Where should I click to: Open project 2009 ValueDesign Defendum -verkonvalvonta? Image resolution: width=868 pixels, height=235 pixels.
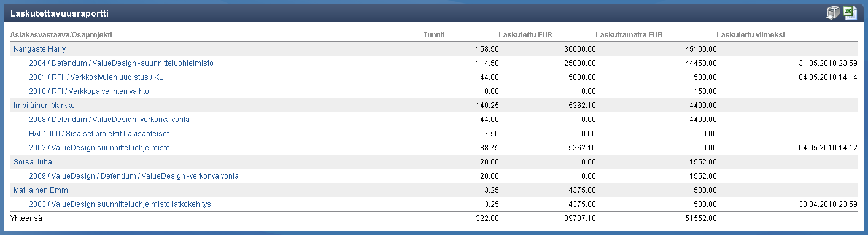pos(134,176)
